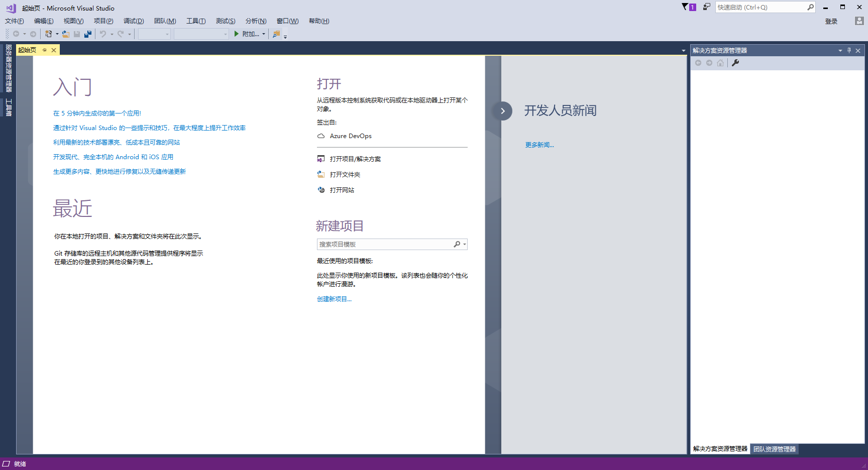
Task: Click the Azure DevOps checkout link
Action: tap(351, 136)
